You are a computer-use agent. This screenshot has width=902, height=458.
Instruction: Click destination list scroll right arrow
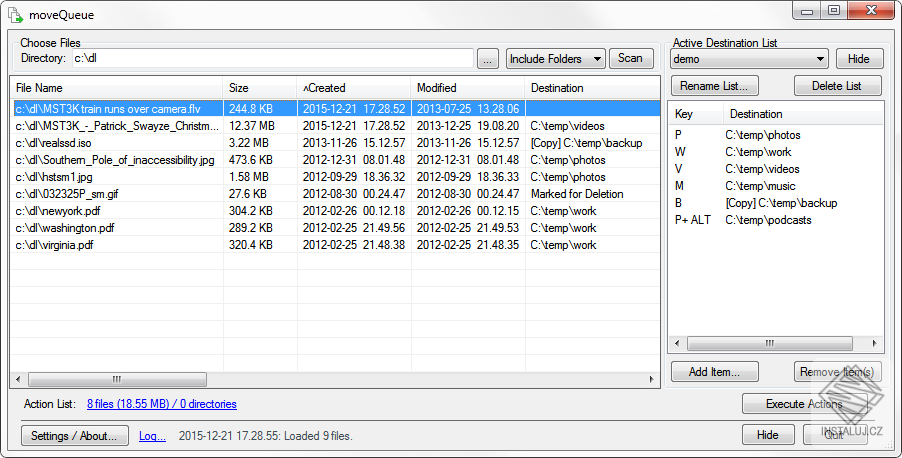click(x=874, y=344)
